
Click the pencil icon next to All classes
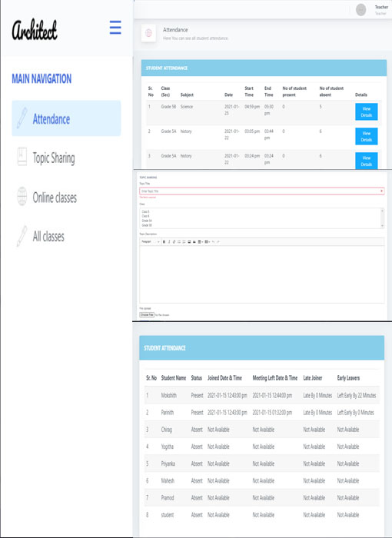(22, 236)
